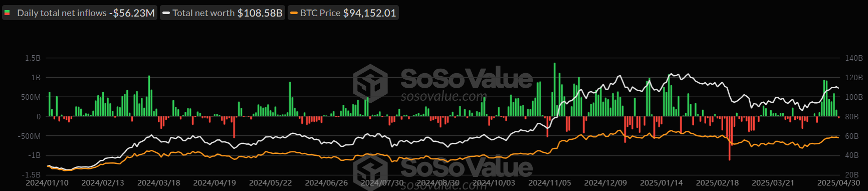
Task: Click the 2025/02/18 date label
Action: pos(717,183)
